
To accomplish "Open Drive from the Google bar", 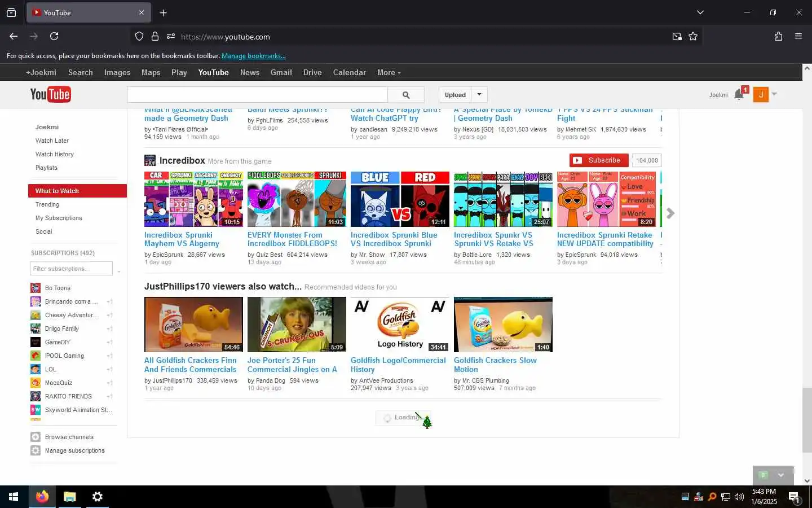I will tap(312, 72).
